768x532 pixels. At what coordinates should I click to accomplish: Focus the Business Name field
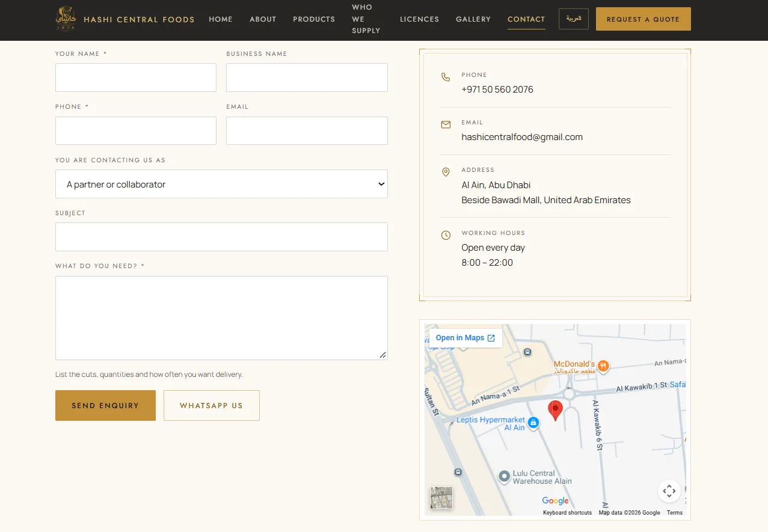[x=307, y=78]
